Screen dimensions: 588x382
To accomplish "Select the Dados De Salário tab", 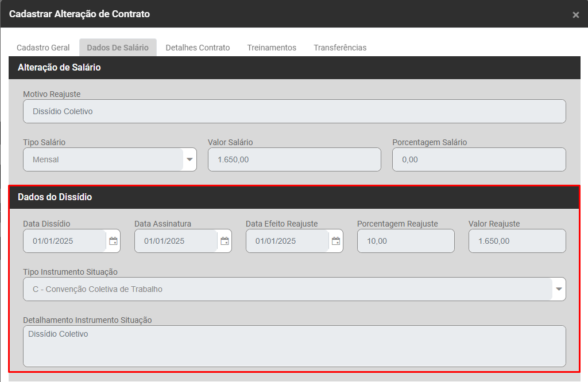I will (x=118, y=48).
